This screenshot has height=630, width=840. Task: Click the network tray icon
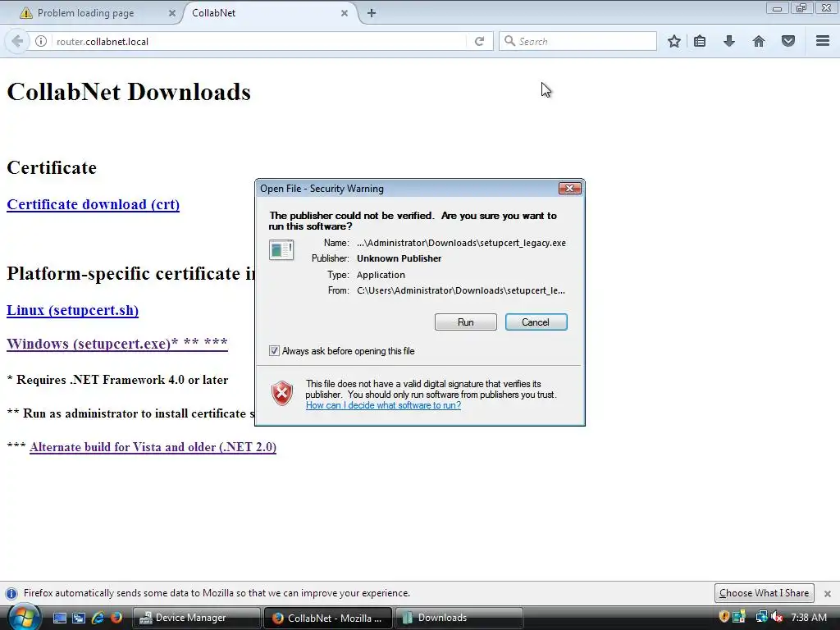pyautogui.click(x=761, y=617)
